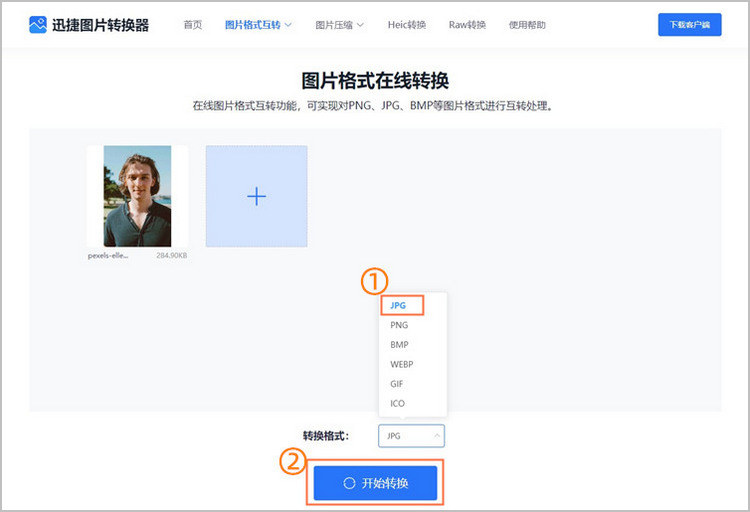Open the 图片格式互转 menu
Image resolution: width=750 pixels, height=512 pixels.
[253, 25]
